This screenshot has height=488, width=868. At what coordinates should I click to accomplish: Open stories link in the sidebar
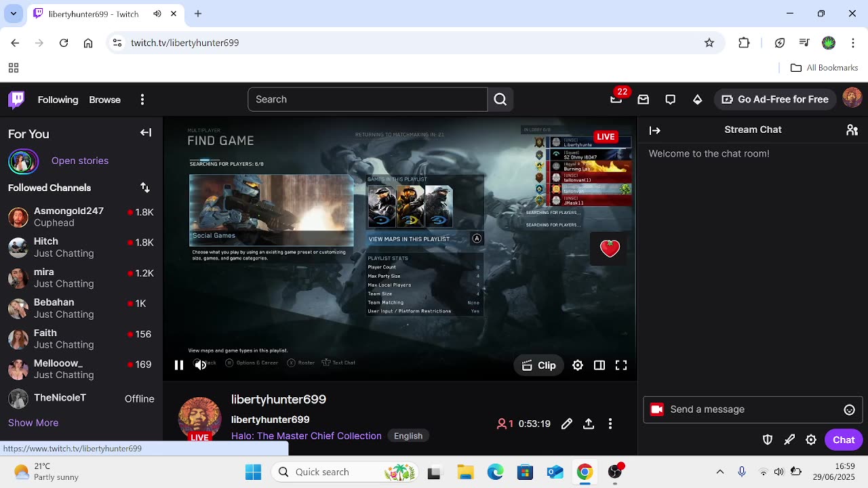(80, 161)
